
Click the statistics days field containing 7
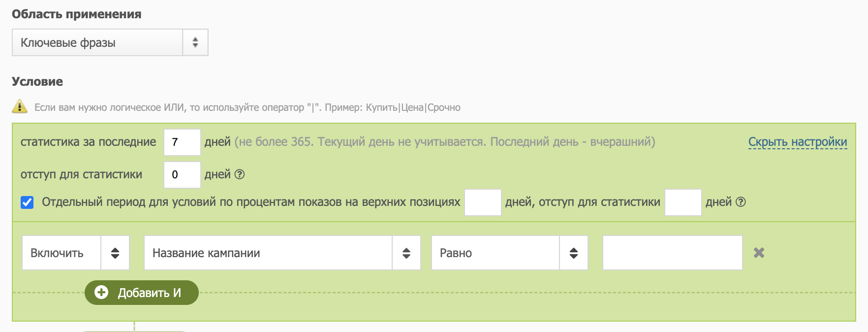(x=182, y=142)
